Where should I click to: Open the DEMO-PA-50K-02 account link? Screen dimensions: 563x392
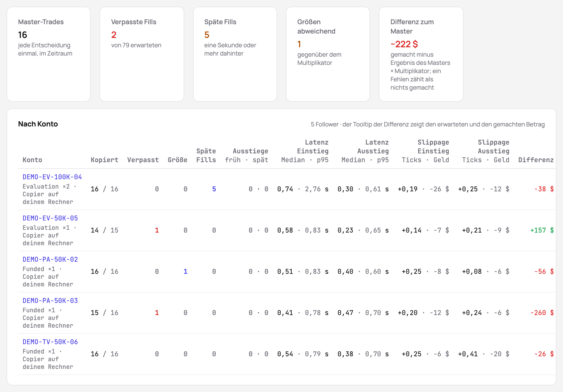point(50,260)
